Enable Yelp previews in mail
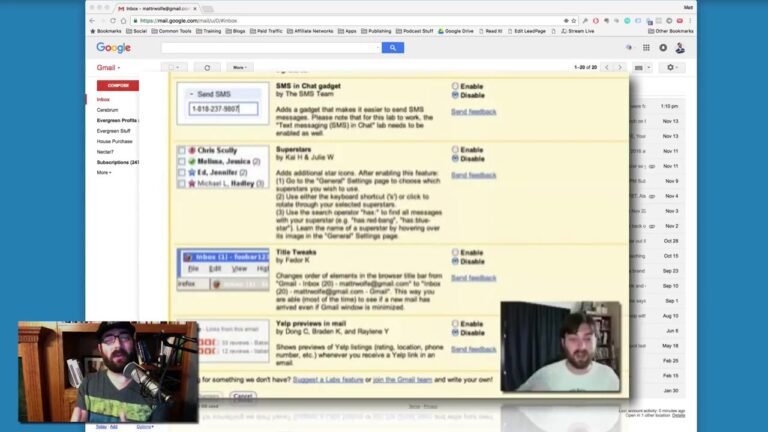The image size is (768, 432). pos(455,324)
